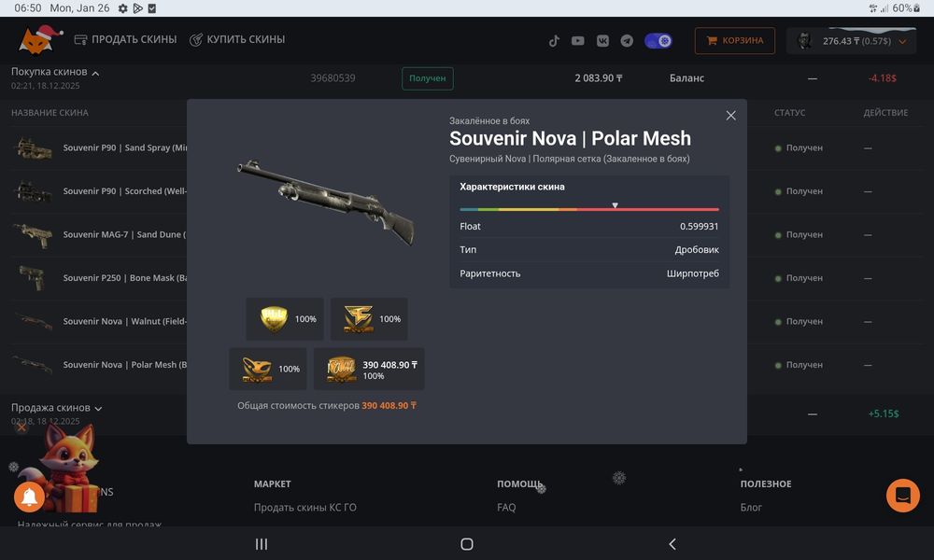This screenshot has height=560, width=934.
Task: Click the fox logo with Santa hat
Action: pyautogui.click(x=40, y=40)
